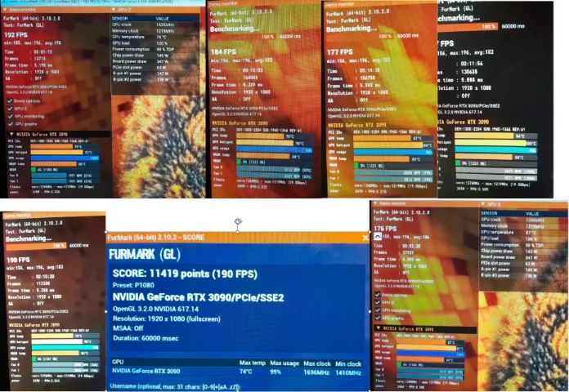Click the Duration: 60000 msec line
Screen dimensions: 569x392
[x=146, y=338]
